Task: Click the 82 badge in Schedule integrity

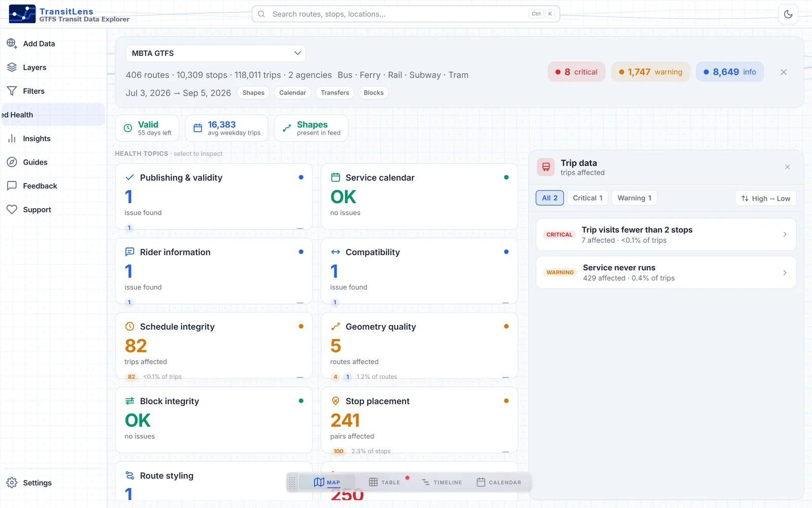Action: (x=131, y=377)
